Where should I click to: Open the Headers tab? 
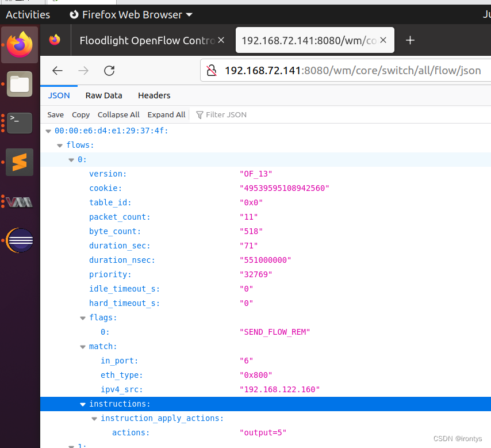(x=154, y=95)
